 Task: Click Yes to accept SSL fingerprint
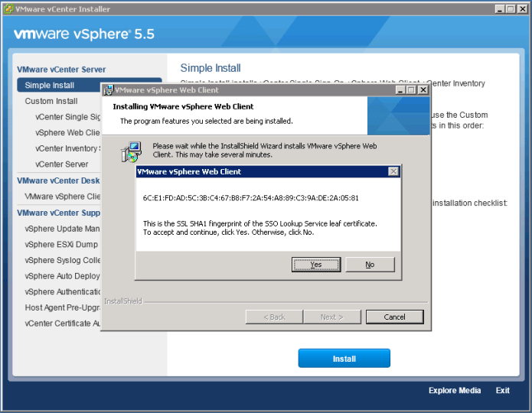coord(316,265)
